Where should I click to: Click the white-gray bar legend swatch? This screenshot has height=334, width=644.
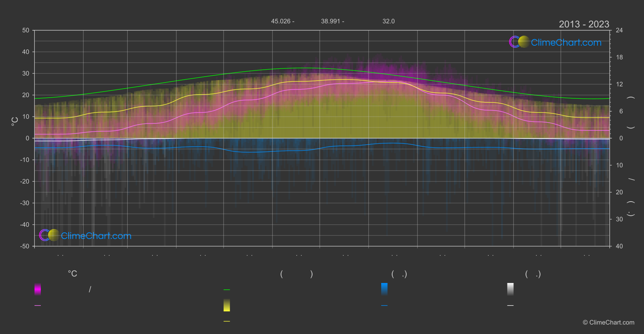point(511,289)
